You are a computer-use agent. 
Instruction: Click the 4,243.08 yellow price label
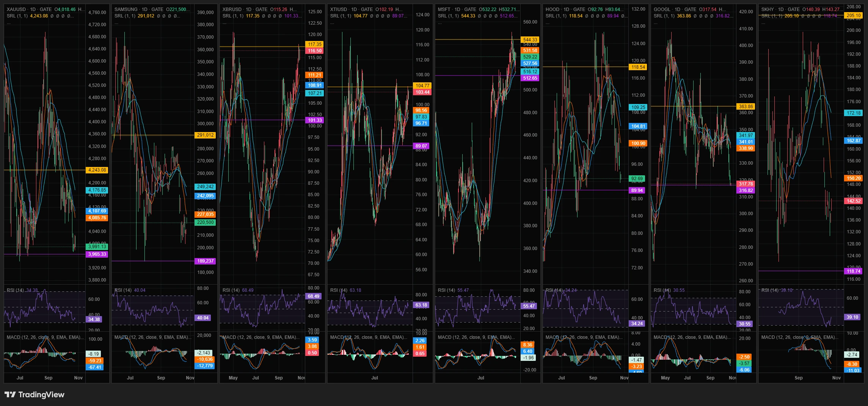click(97, 170)
